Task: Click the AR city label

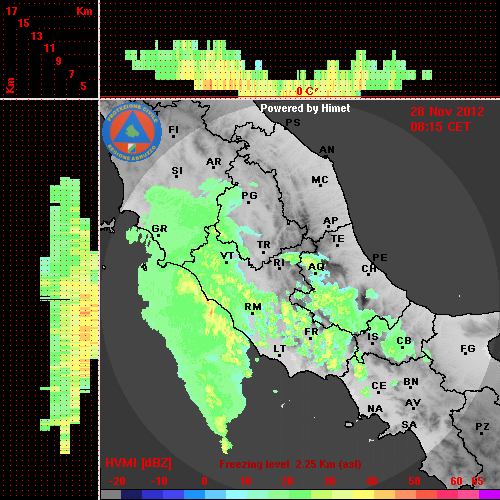Action: click(214, 162)
